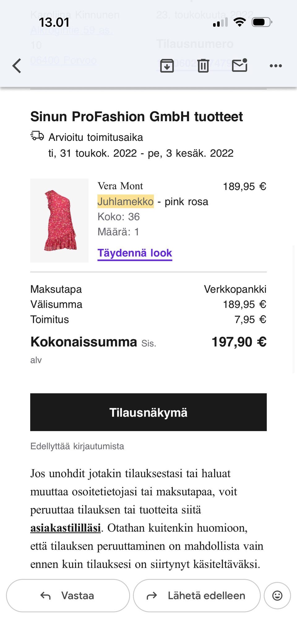This screenshot has height=644, width=297.
Task: Open the asiakastililläsi account link
Action: tap(66, 528)
